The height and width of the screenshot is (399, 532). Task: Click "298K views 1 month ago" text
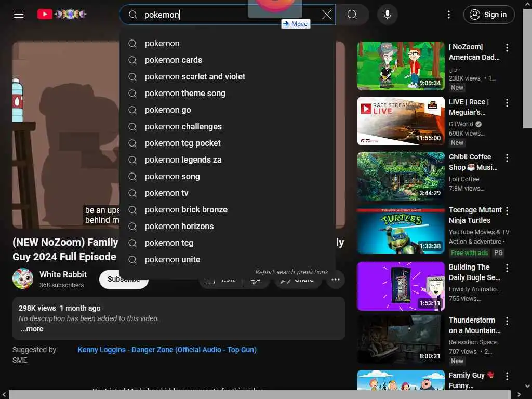pyautogui.click(x=59, y=308)
